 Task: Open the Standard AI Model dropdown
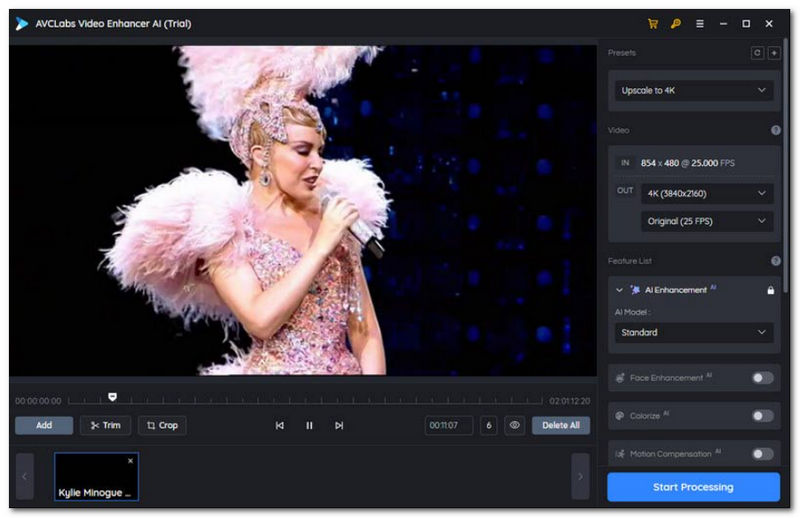[694, 332]
